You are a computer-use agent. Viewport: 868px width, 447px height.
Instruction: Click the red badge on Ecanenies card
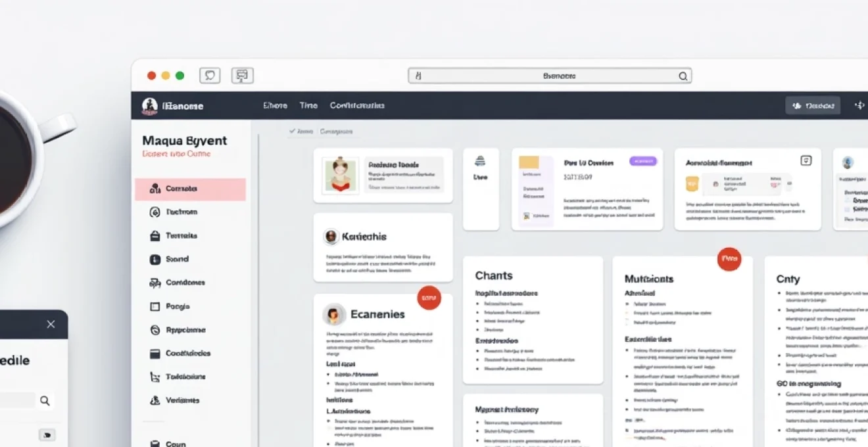(429, 298)
